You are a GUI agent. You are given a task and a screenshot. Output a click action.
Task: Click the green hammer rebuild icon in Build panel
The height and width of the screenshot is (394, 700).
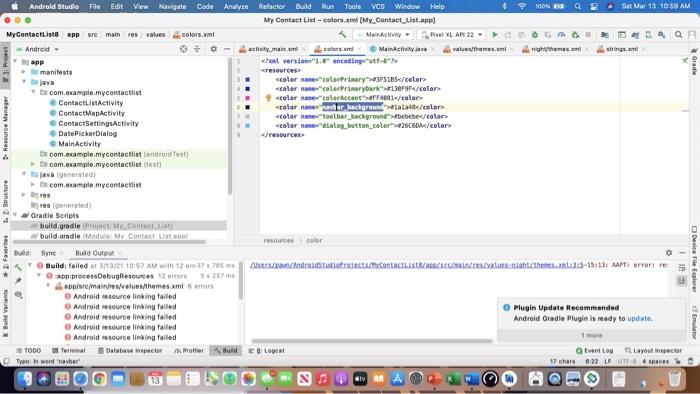point(18,267)
